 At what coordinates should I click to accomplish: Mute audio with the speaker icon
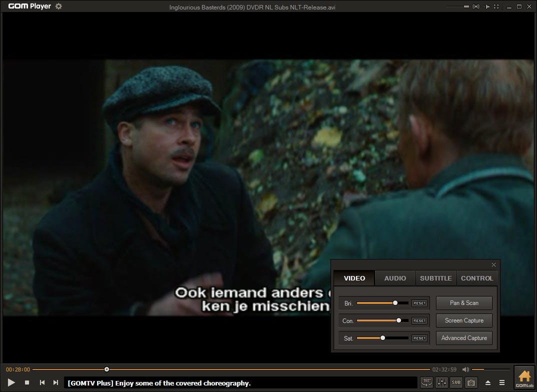coord(465,369)
